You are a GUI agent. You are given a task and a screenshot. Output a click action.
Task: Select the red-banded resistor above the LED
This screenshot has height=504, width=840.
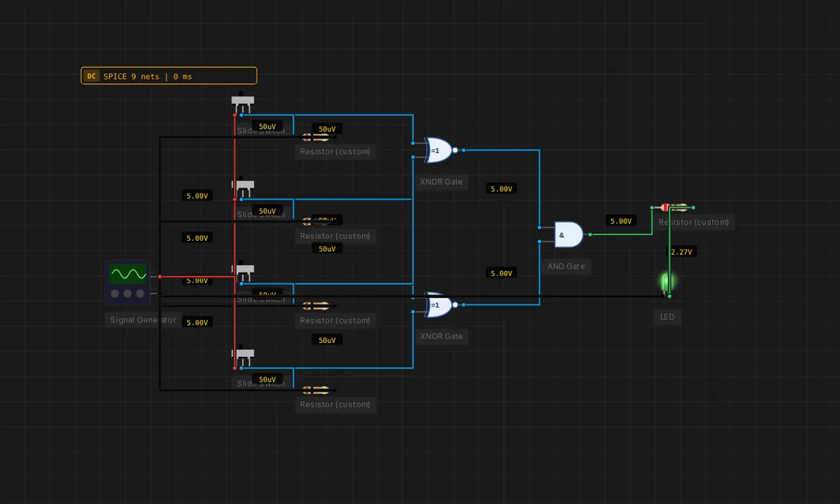[x=673, y=207]
